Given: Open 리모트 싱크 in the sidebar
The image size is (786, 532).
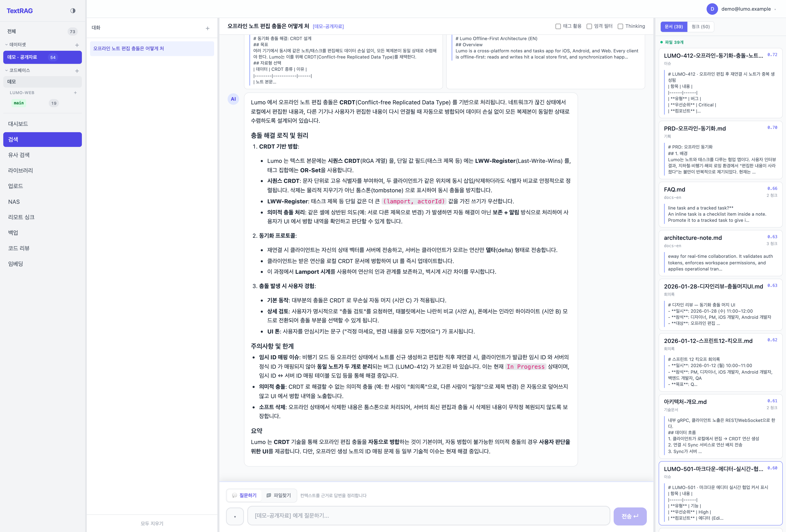Looking at the screenshot, I should click(x=43, y=217).
